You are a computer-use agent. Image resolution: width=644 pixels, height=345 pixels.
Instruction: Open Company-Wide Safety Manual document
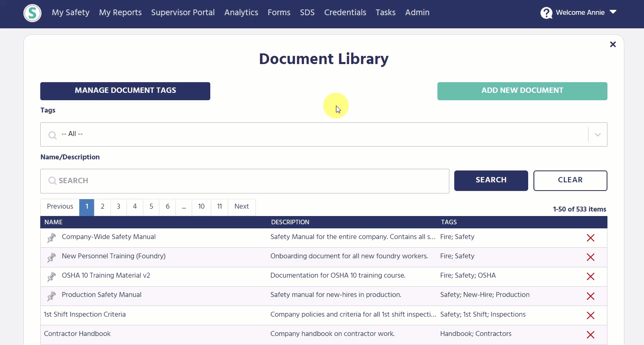click(x=109, y=237)
